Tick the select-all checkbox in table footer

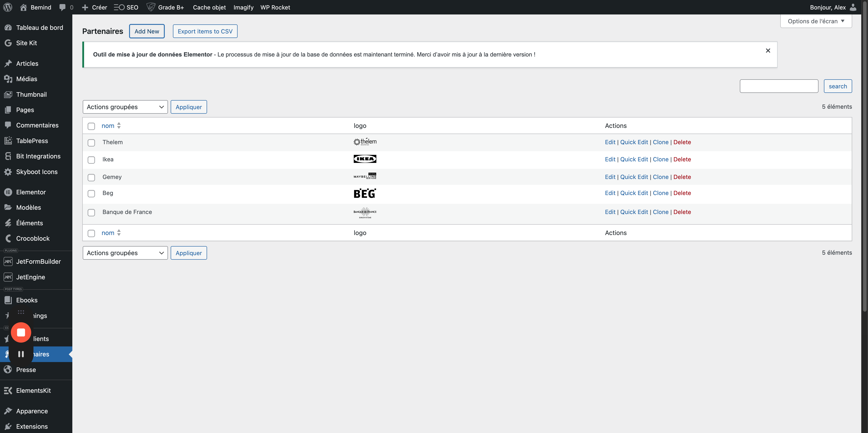[91, 233]
